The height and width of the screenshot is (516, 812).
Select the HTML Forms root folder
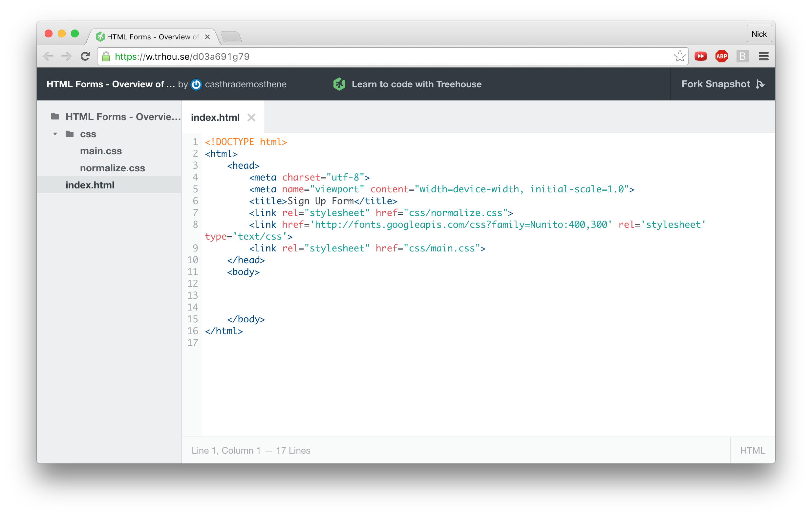coord(123,117)
